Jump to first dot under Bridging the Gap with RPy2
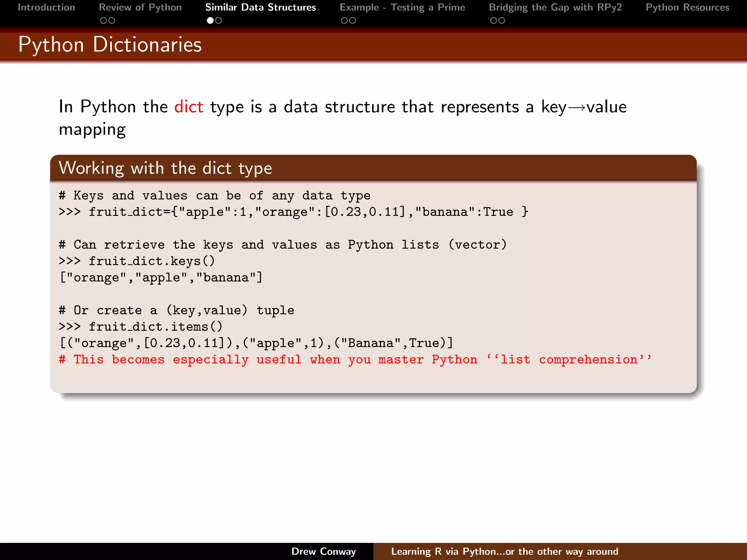747x560 pixels. pos(494,21)
